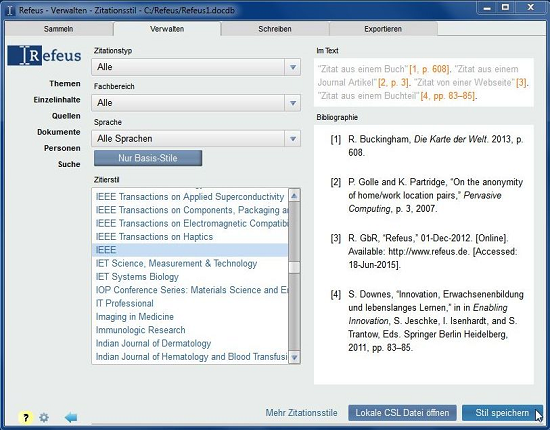Switch to the Sammeln tab
This screenshot has height=430, width=550.
[59, 29]
